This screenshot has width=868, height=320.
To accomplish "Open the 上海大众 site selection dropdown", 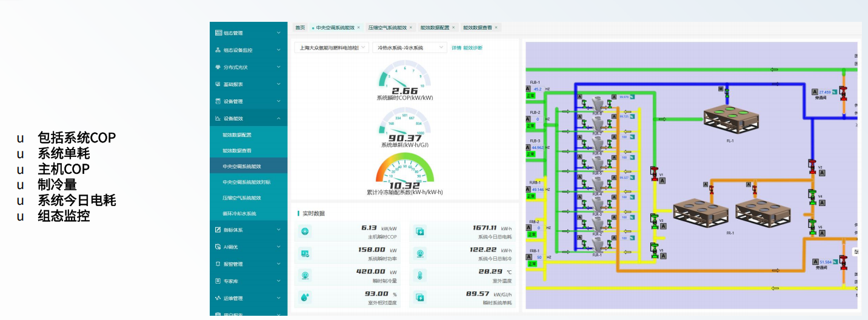I will [331, 47].
